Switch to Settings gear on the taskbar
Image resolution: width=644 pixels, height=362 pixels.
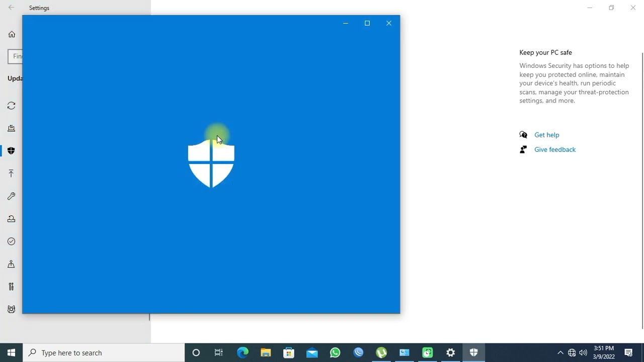451,352
